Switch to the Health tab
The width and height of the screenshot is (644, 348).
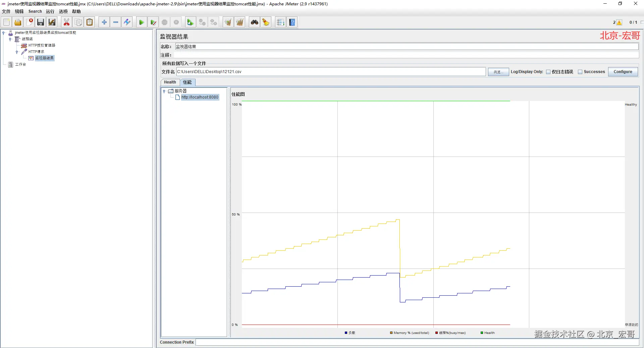tap(170, 82)
